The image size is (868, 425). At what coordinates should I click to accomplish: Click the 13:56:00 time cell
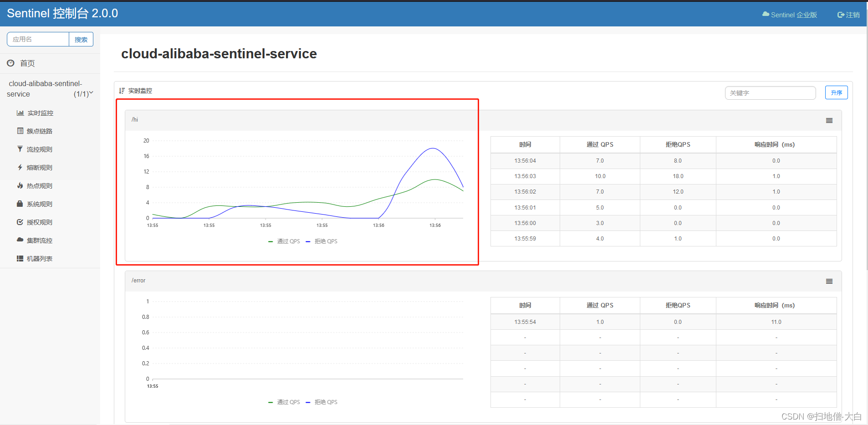(525, 223)
